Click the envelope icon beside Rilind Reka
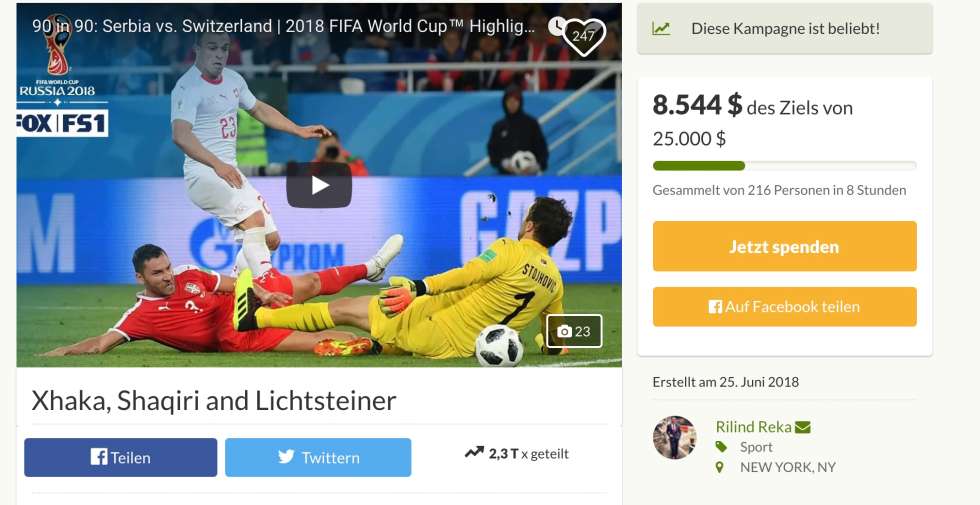Viewport: 980px width, 505px height. click(803, 428)
